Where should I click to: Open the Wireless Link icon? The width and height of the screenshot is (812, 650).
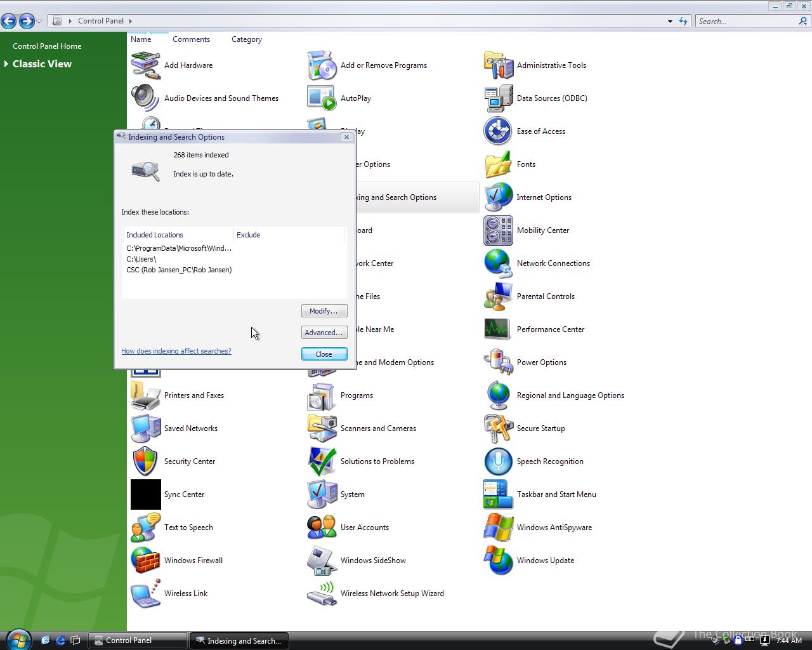click(x=145, y=594)
